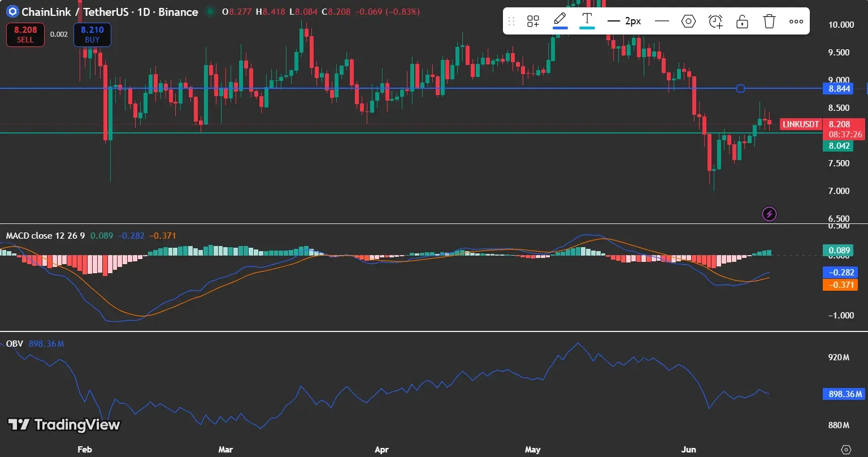
Task: Click the orange -0.371 signal axis label
Action: coord(839,284)
